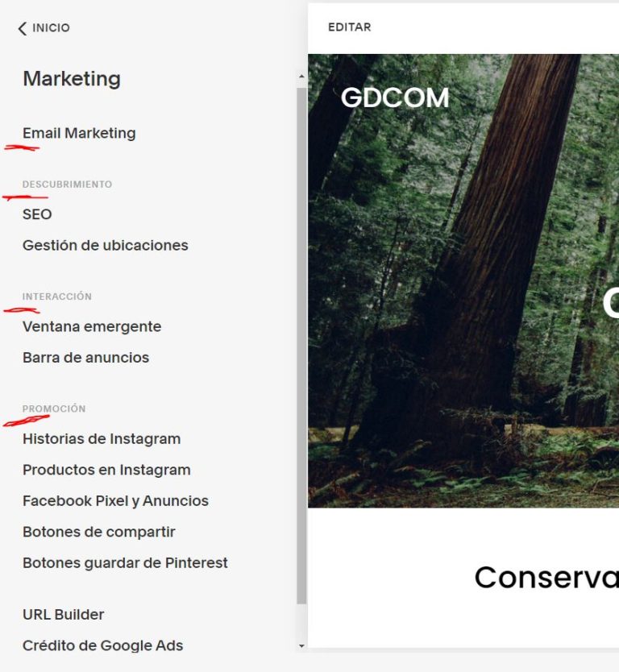Select Productos en Instagram
The height and width of the screenshot is (672, 619).
tap(106, 470)
